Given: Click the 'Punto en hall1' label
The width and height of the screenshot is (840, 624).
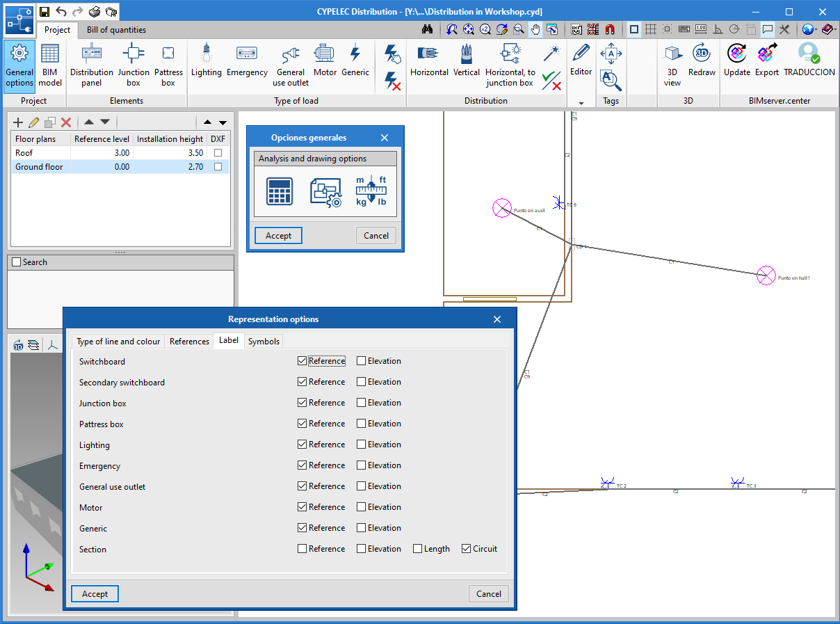Looking at the screenshot, I should click(794, 278).
